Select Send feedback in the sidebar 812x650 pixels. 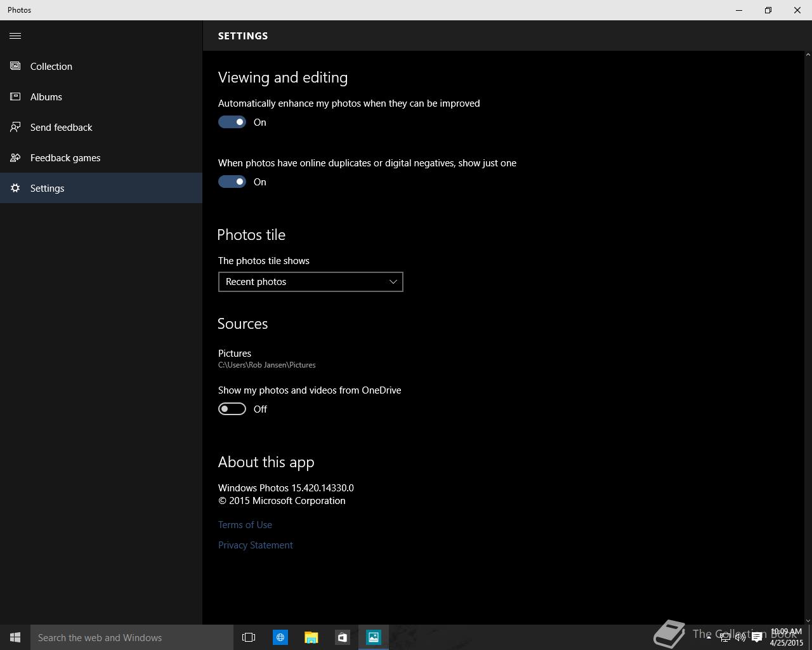tap(101, 127)
